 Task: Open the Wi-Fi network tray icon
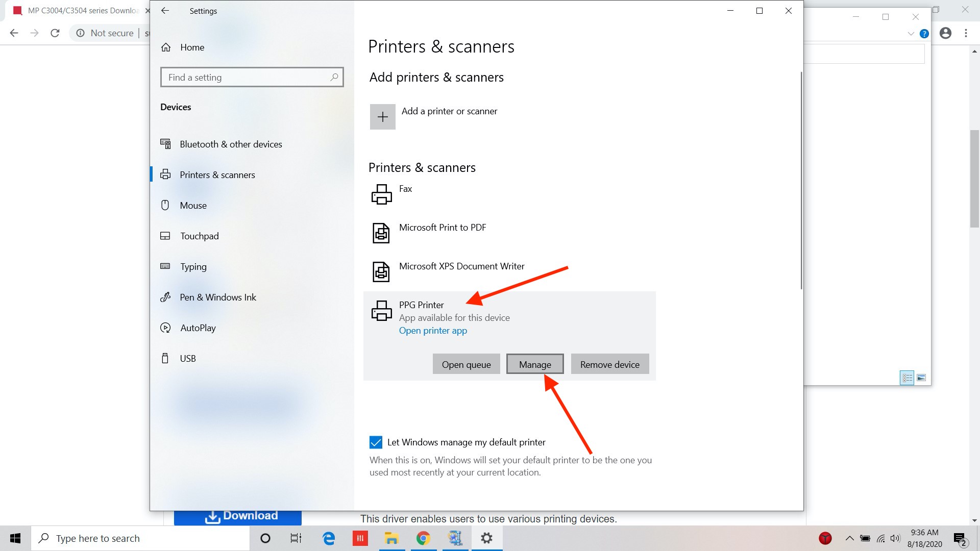881,538
